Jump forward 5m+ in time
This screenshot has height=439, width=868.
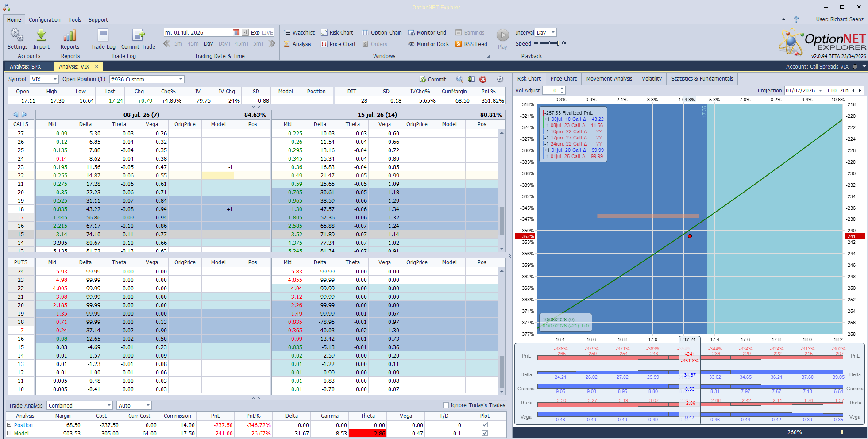pyautogui.click(x=258, y=44)
